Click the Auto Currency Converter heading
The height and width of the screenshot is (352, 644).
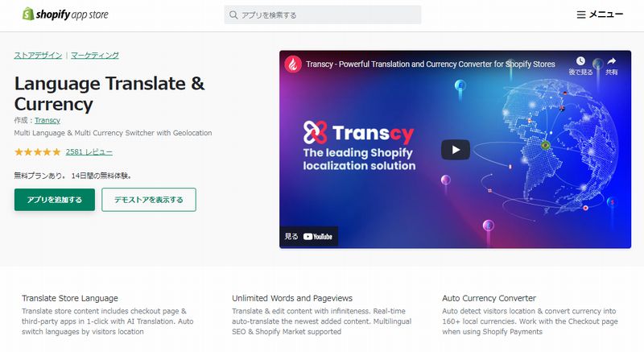(x=489, y=298)
